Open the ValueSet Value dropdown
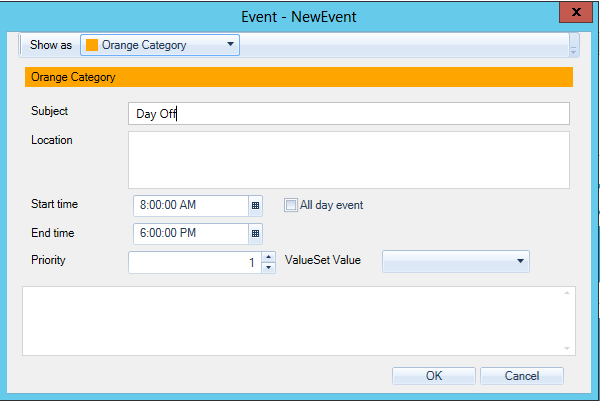This screenshot has width=600, height=401. click(x=521, y=261)
